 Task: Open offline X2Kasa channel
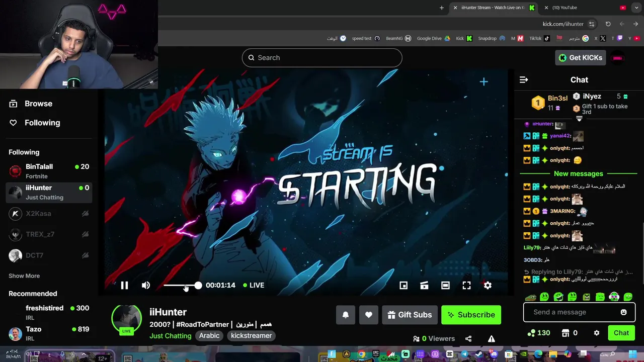49,214
